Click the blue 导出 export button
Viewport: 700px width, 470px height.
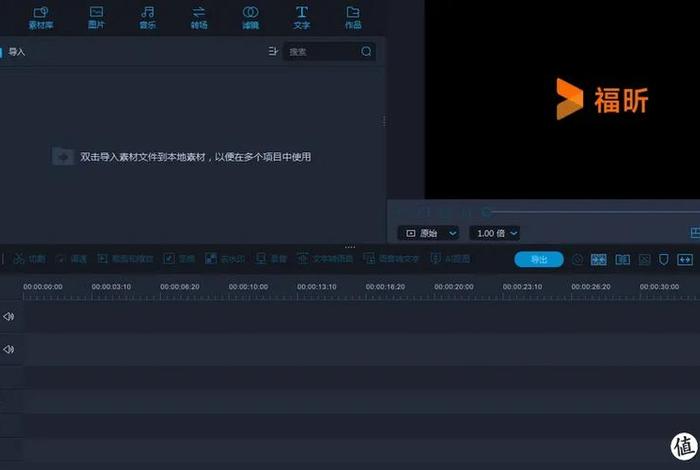click(x=539, y=260)
